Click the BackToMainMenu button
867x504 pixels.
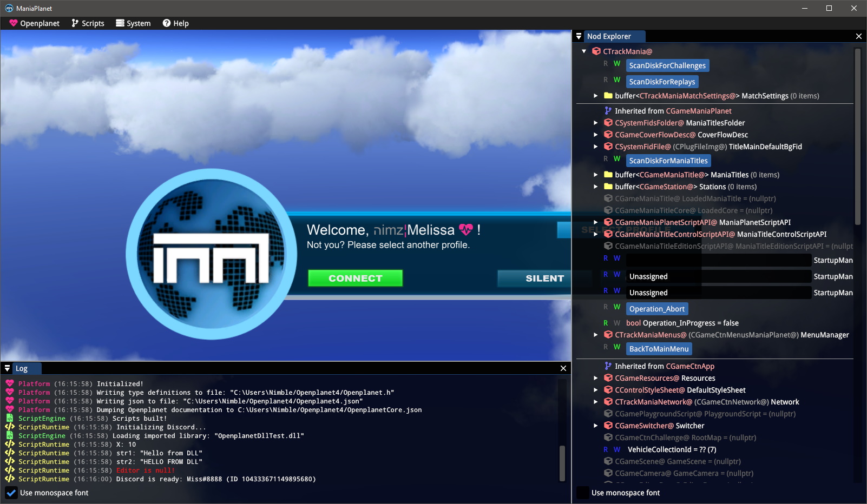(659, 349)
